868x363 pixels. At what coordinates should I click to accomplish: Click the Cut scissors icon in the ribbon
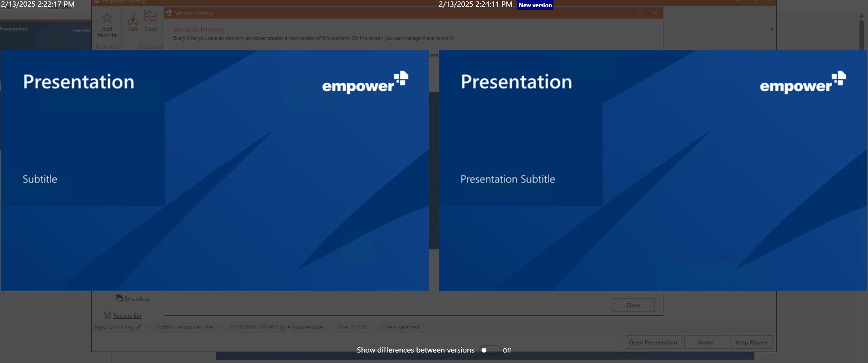tap(133, 18)
